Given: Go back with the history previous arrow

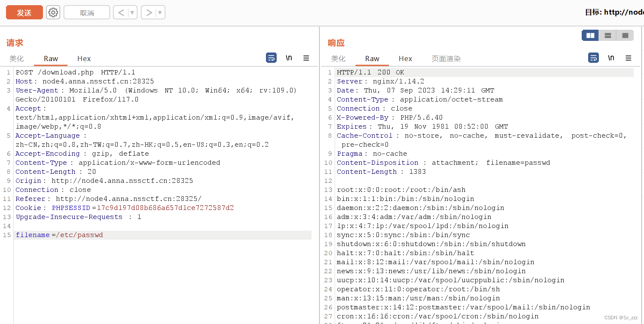Looking at the screenshot, I should [x=121, y=12].
